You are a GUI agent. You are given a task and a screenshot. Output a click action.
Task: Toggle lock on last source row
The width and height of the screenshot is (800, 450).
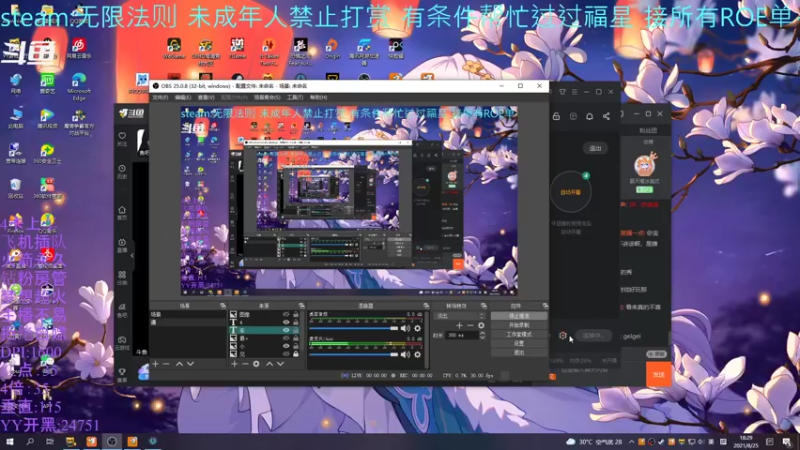[x=296, y=354]
